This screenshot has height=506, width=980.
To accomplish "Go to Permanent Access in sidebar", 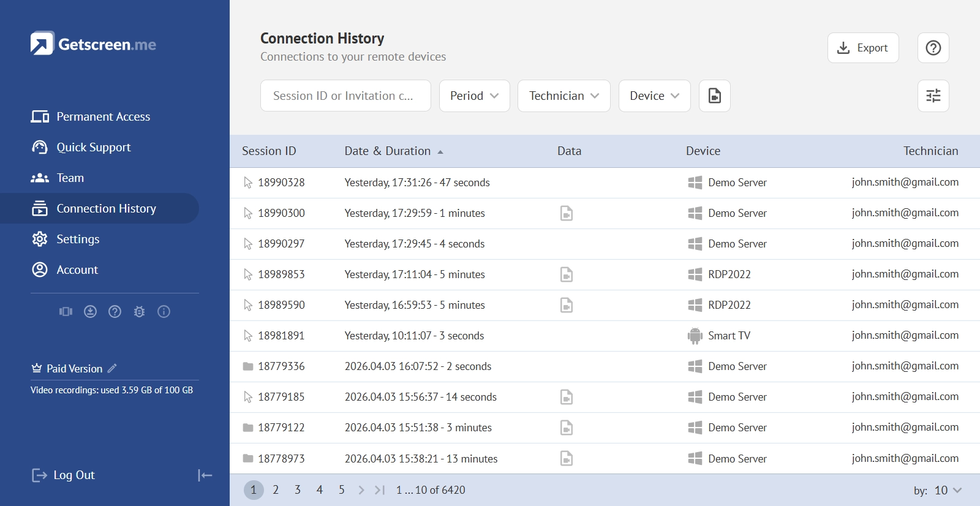I will [x=103, y=116].
